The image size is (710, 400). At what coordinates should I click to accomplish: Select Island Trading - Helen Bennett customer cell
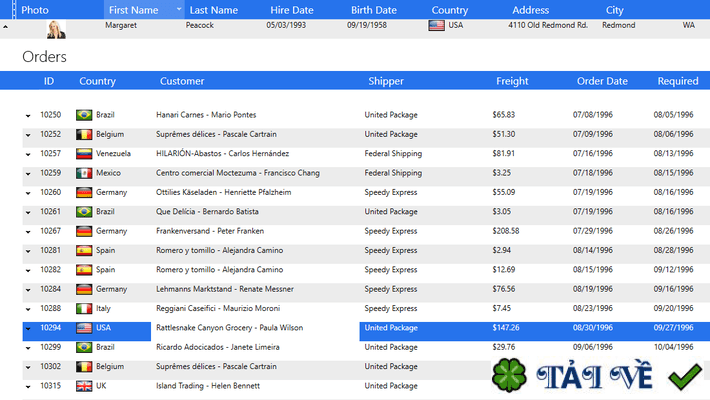point(208,386)
